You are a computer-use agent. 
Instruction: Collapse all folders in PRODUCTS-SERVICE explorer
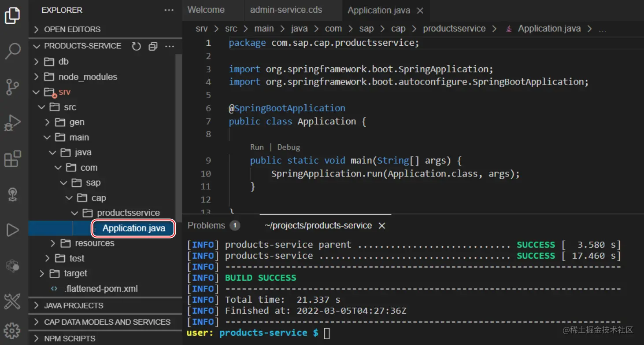[x=153, y=46]
